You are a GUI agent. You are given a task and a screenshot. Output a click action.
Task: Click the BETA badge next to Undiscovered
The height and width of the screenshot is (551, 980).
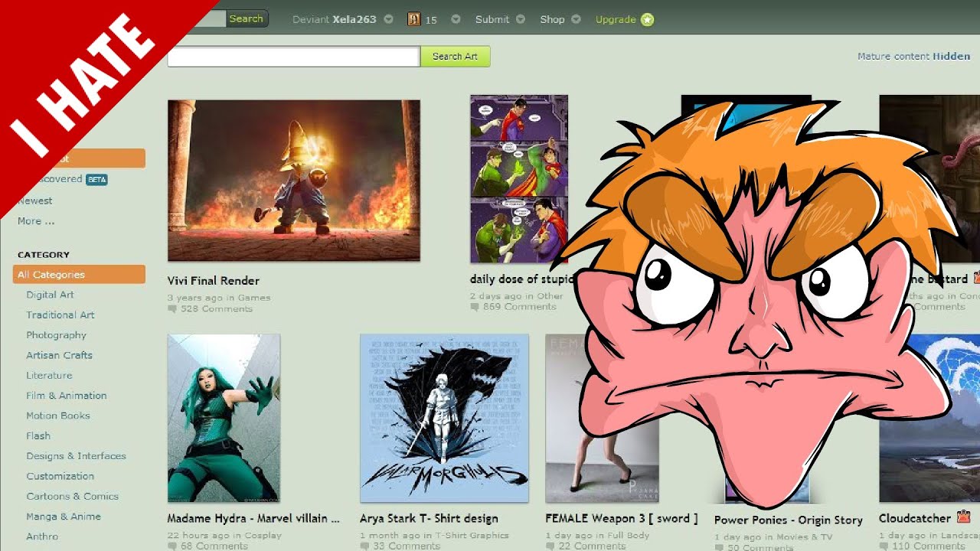[96, 180]
